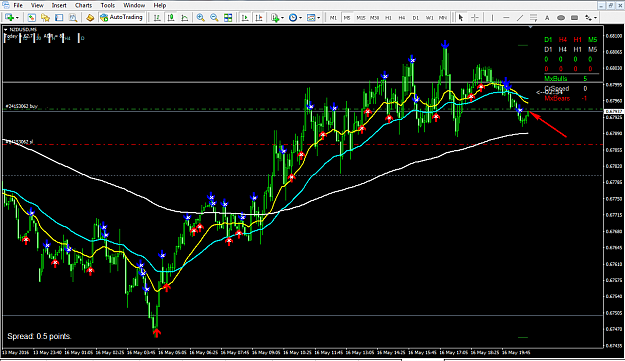Zoom in on the chart

[200, 18]
